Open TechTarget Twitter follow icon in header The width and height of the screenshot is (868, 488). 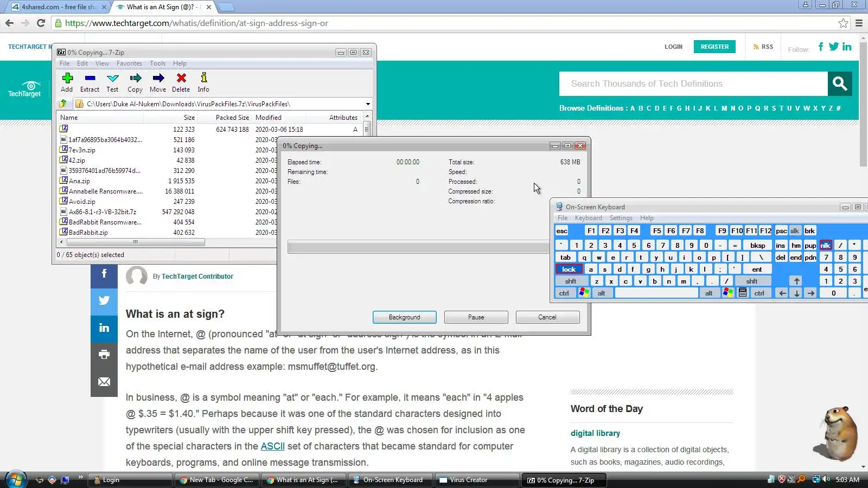(x=834, y=47)
